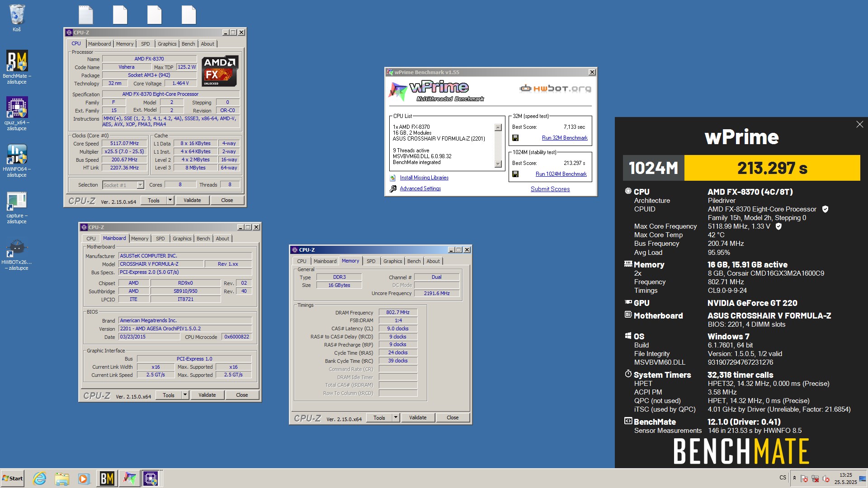Click the BIOS Version field 2201 AGESA
This screenshot has height=488, width=868.
tap(185, 328)
